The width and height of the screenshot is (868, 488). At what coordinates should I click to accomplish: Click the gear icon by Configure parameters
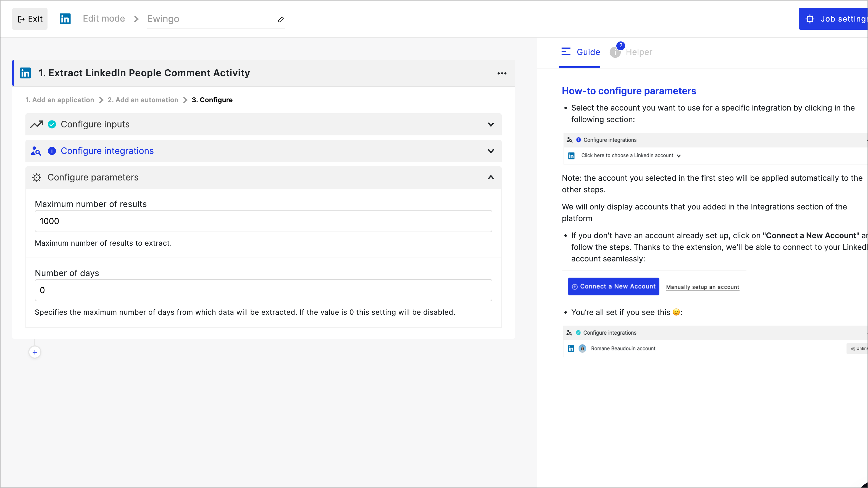tap(37, 178)
